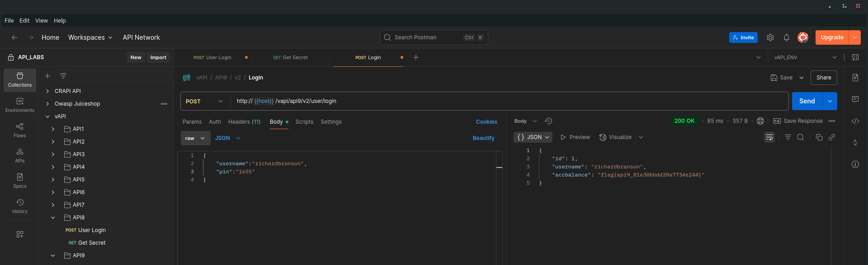The height and width of the screenshot is (265, 868).
Task: Open the user avatar menu
Action: point(803,37)
